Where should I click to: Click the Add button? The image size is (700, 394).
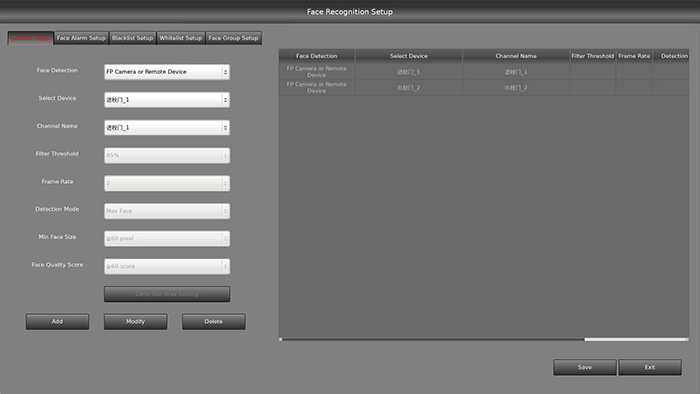click(57, 321)
